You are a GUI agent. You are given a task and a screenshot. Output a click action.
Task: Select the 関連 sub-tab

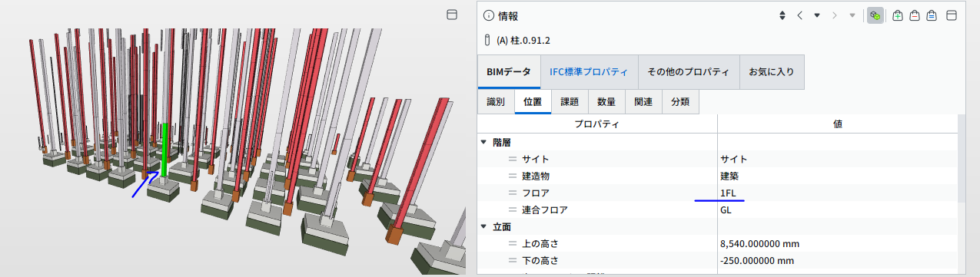[x=643, y=101]
